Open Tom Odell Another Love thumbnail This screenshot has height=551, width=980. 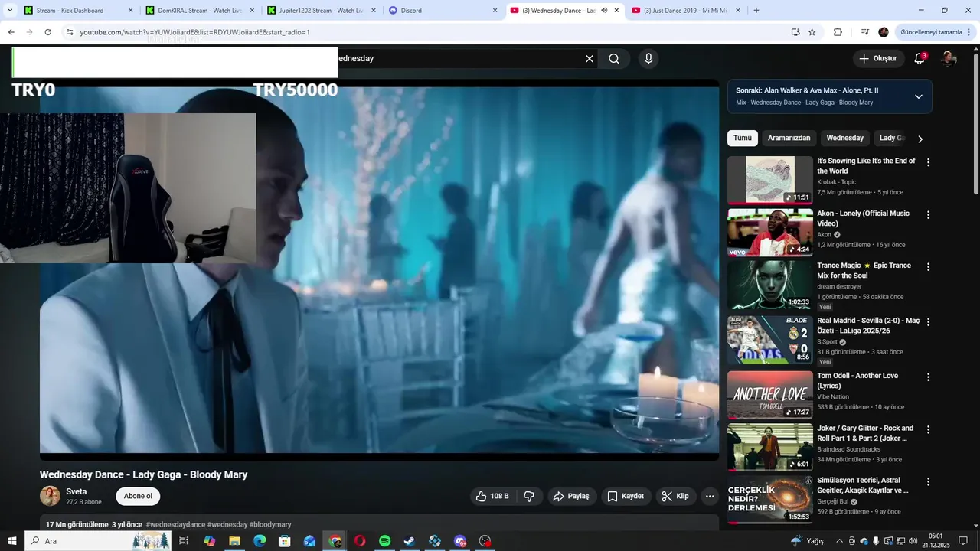click(770, 395)
